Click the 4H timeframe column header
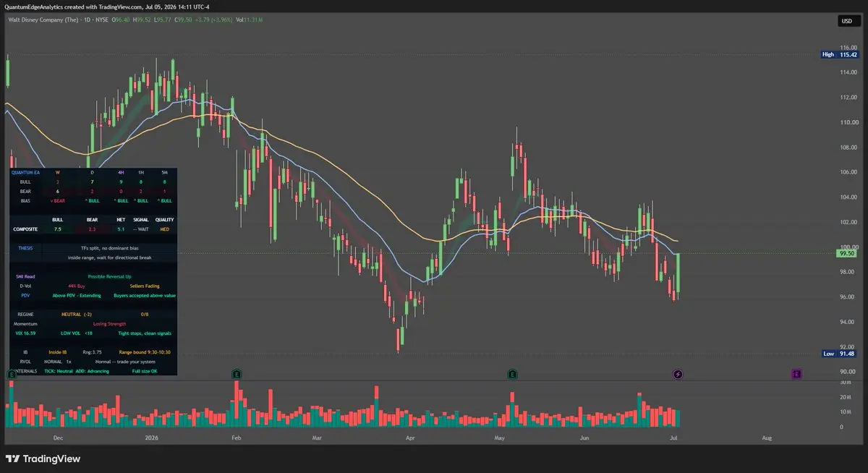The height and width of the screenshot is (473, 868). tap(121, 172)
